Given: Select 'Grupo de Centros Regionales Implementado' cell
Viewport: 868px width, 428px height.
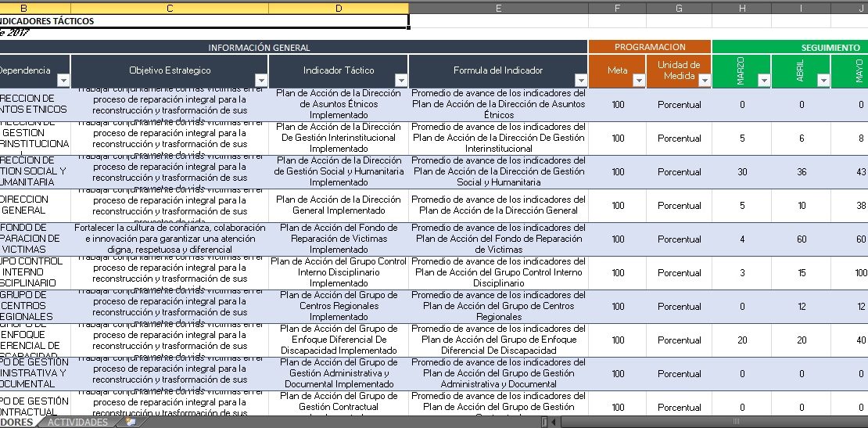Looking at the screenshot, I should click(339, 306).
